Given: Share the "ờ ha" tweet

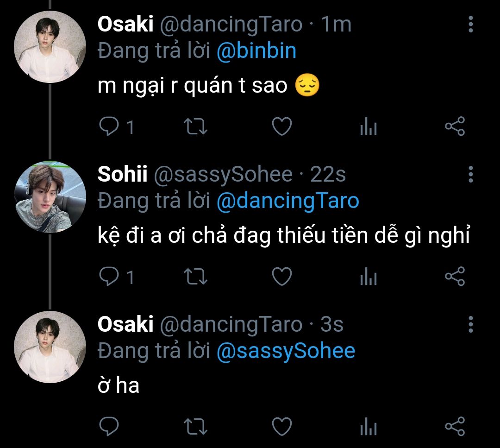Looking at the screenshot, I should [x=455, y=426].
